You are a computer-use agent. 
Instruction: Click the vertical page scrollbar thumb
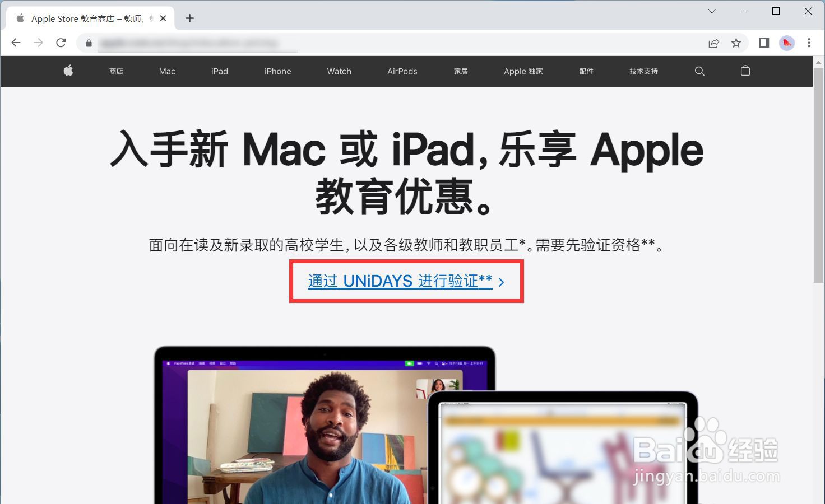[x=819, y=175]
